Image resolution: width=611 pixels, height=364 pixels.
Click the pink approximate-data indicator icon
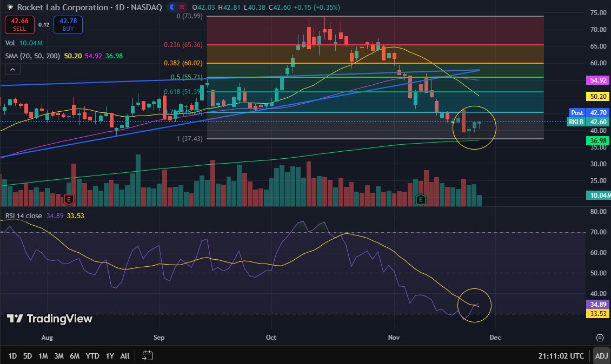(182, 7)
